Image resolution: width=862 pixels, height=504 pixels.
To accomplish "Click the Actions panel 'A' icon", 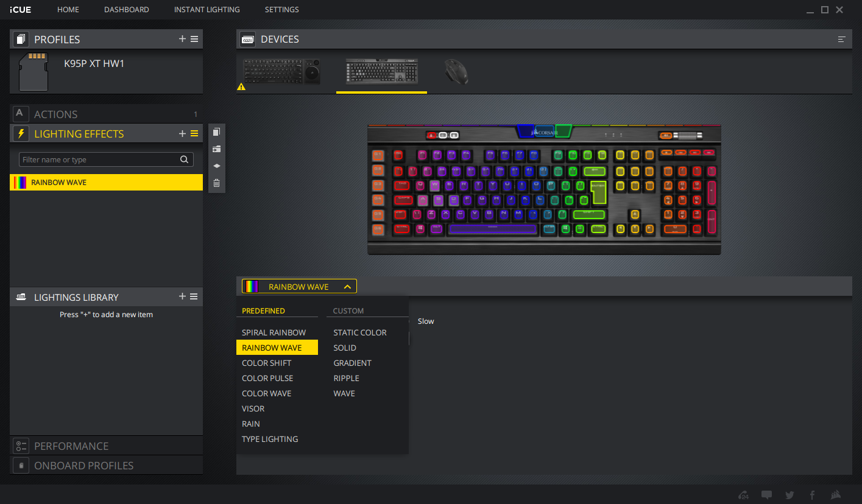I will (21, 114).
